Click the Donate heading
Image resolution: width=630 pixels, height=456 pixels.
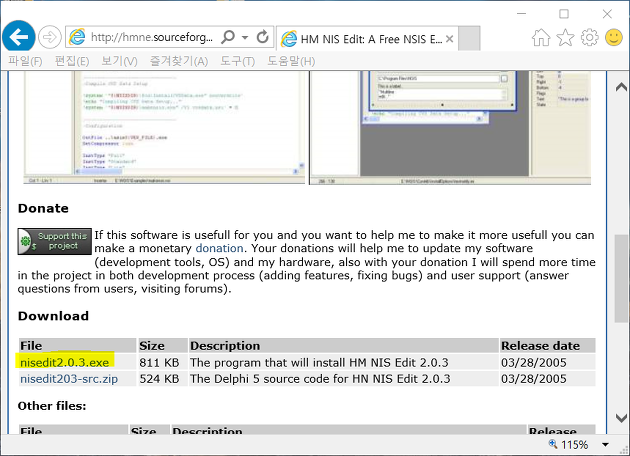[43, 208]
